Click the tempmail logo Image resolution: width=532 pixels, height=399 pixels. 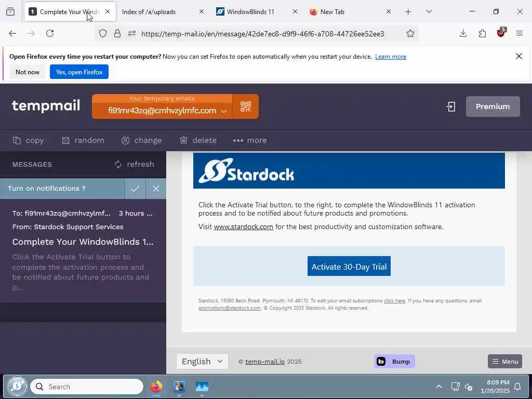pyautogui.click(x=46, y=106)
